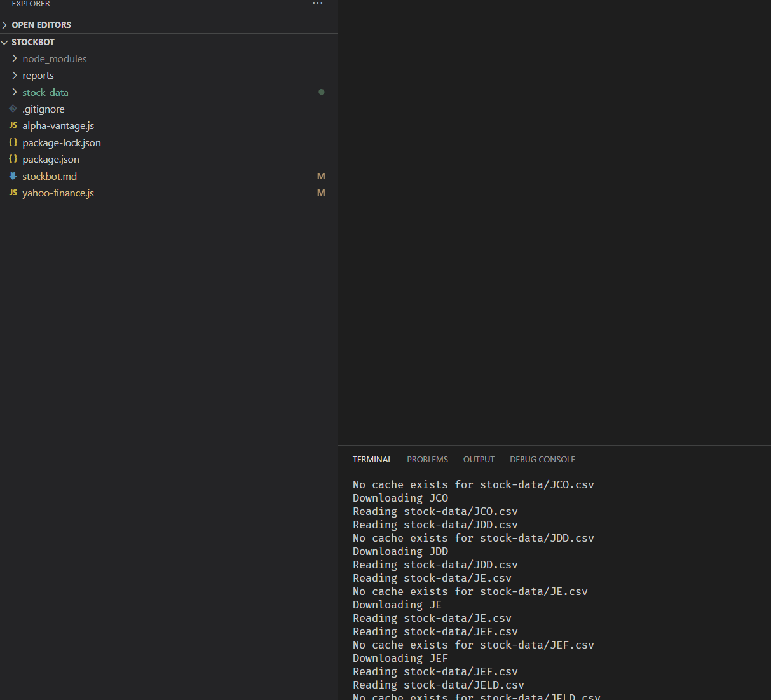Click 'Reading stock-data/JELD.csv' terminal line

439,685
